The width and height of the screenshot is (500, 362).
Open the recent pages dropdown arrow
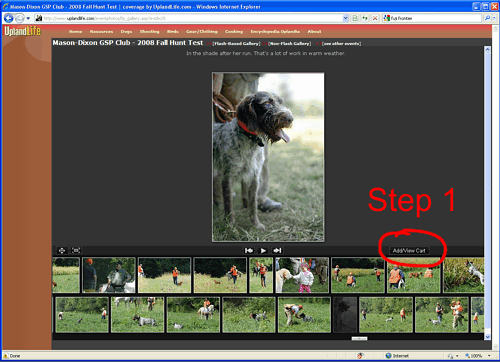click(x=28, y=18)
